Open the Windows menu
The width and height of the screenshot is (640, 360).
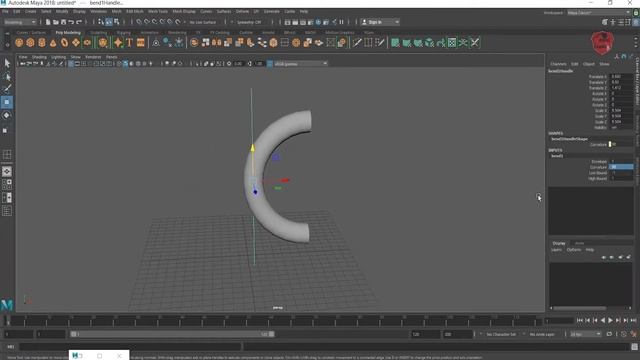tap(98, 11)
